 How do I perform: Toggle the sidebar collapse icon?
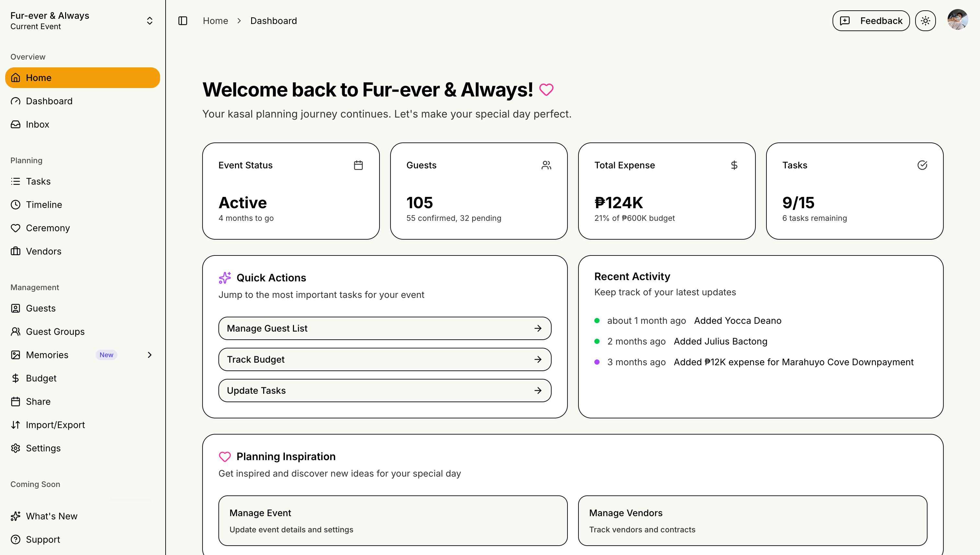click(x=183, y=21)
